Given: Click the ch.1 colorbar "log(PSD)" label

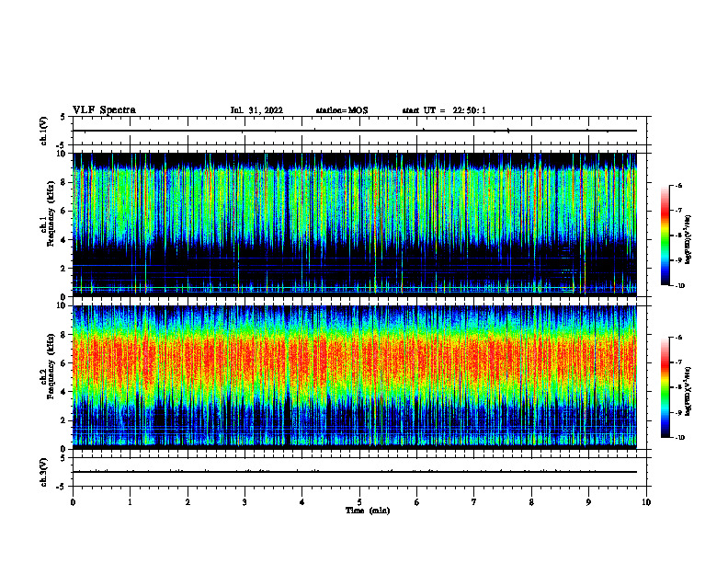Looking at the screenshot, I should [688, 240].
